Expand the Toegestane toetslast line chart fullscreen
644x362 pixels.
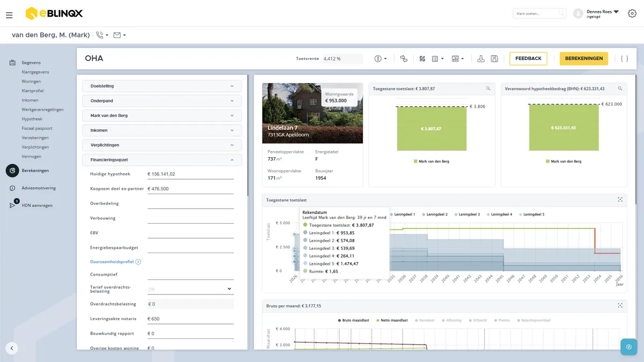(620, 200)
